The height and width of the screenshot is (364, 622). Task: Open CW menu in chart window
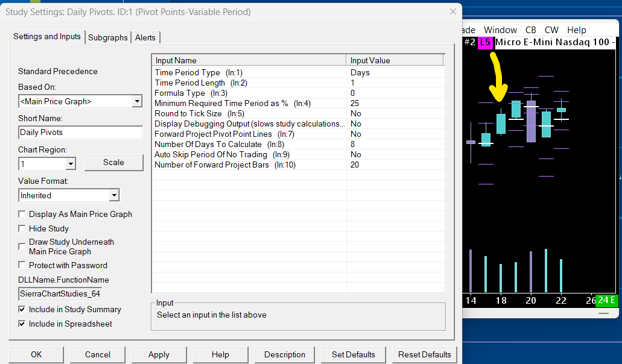pyautogui.click(x=551, y=30)
